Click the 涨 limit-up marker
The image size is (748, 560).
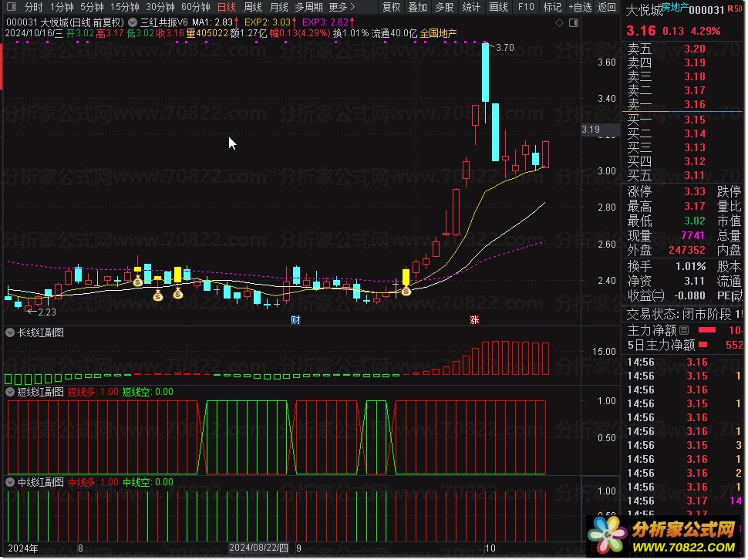474,320
